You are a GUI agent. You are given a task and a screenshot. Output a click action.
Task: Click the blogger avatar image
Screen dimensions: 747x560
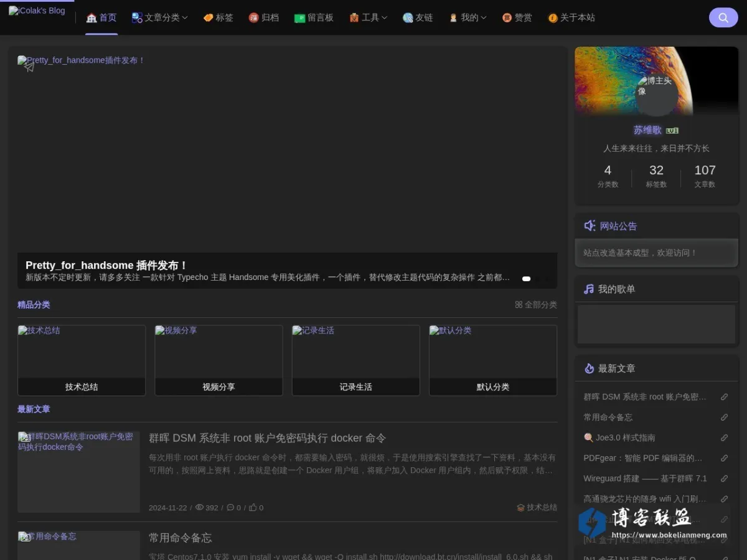coord(656,93)
